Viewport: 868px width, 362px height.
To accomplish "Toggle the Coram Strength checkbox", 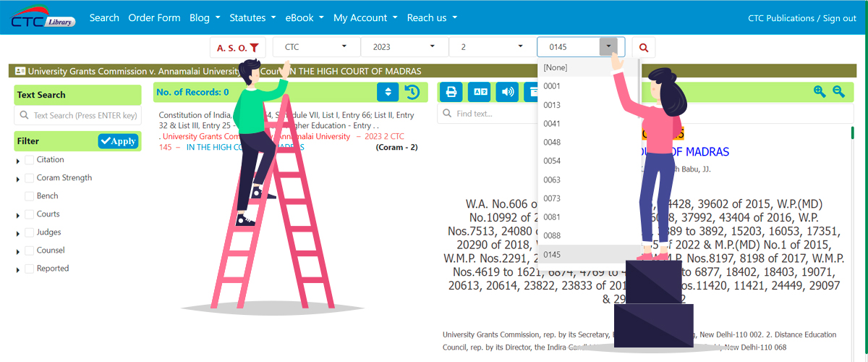I will pos(30,178).
